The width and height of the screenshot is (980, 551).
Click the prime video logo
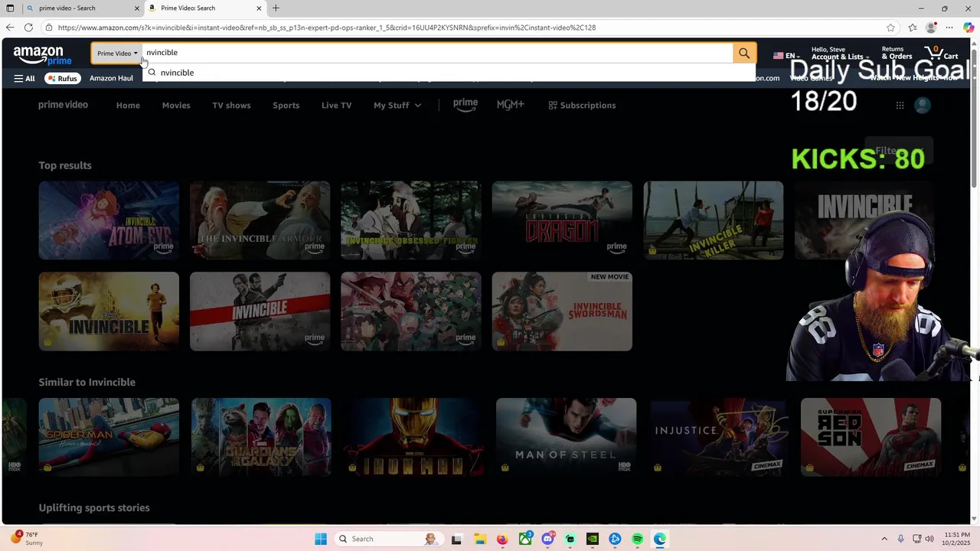63,105
